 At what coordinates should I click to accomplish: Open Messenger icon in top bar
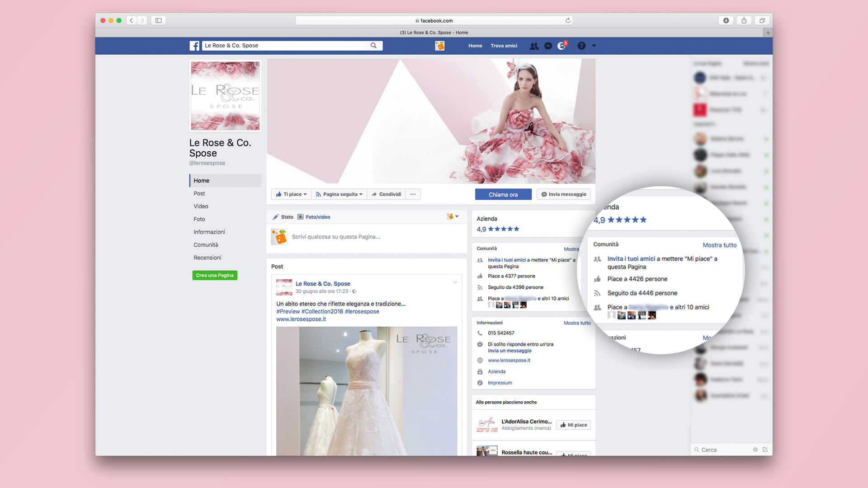pos(548,46)
